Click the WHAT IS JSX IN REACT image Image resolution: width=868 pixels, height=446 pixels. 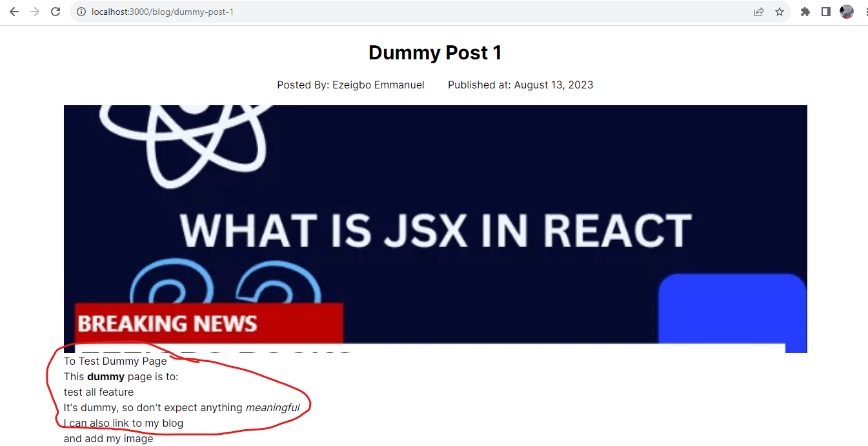click(x=435, y=228)
